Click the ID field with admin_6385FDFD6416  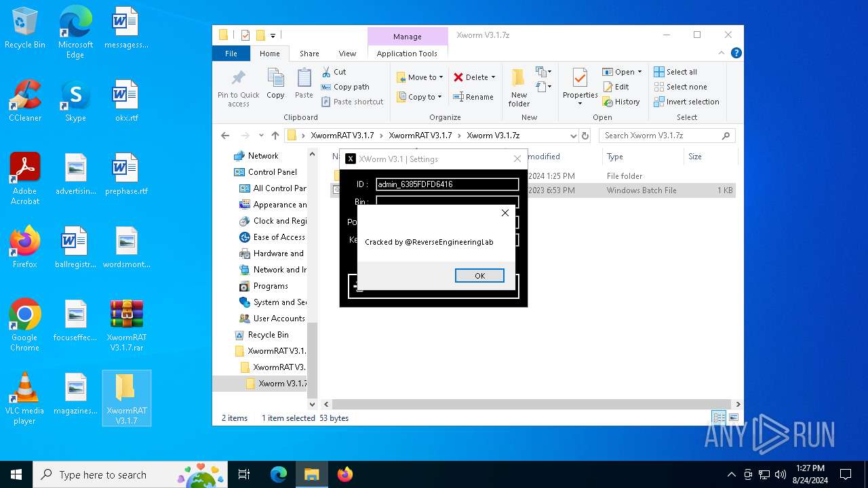click(x=447, y=184)
